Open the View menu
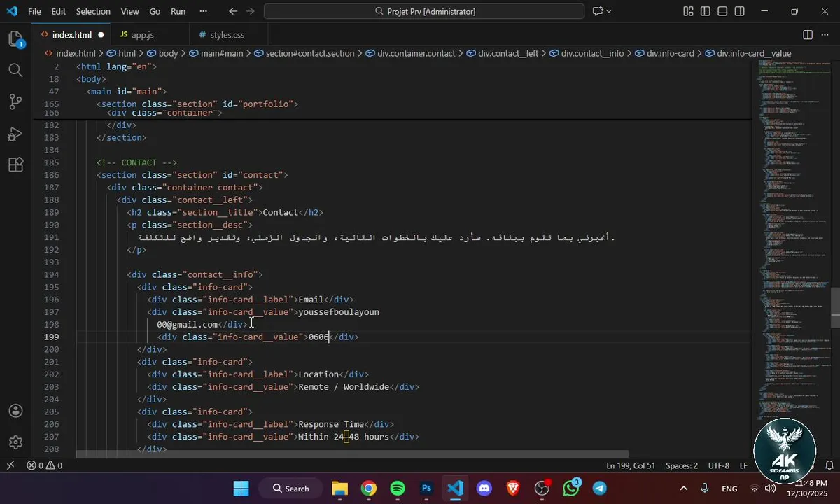Screen dimensions: 840x504 pyautogui.click(x=129, y=11)
